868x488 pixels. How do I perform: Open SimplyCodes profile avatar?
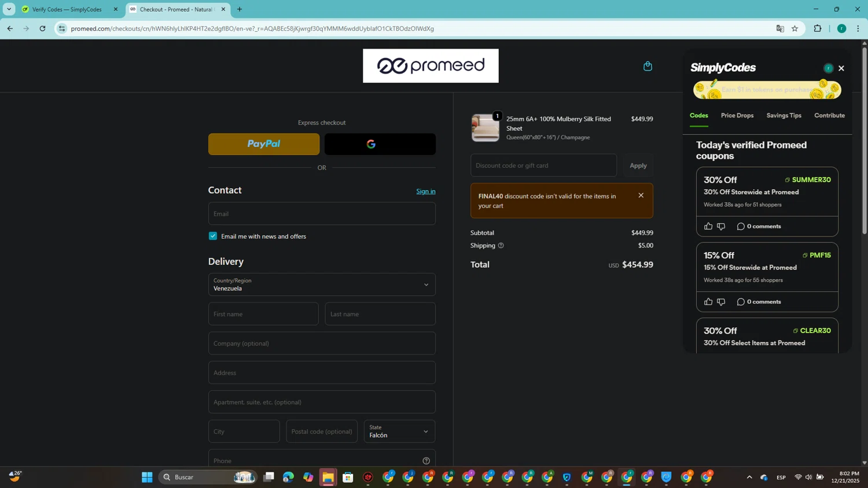pos(828,68)
